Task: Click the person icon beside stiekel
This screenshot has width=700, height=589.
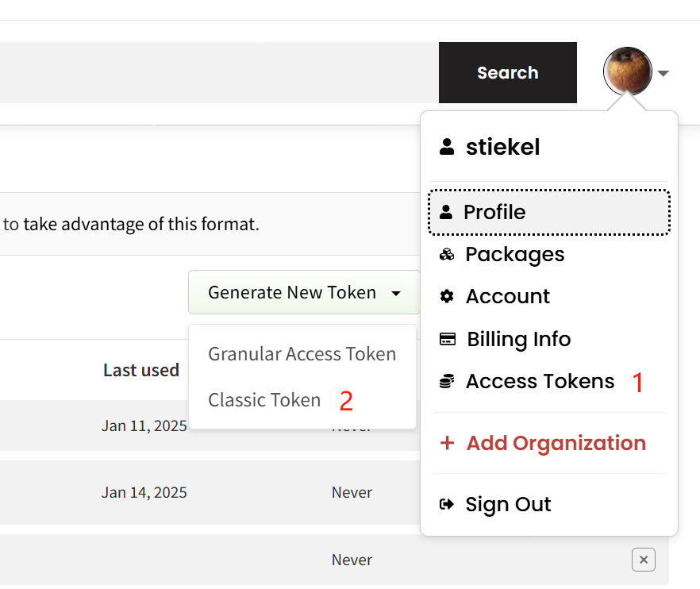Action: (x=446, y=147)
